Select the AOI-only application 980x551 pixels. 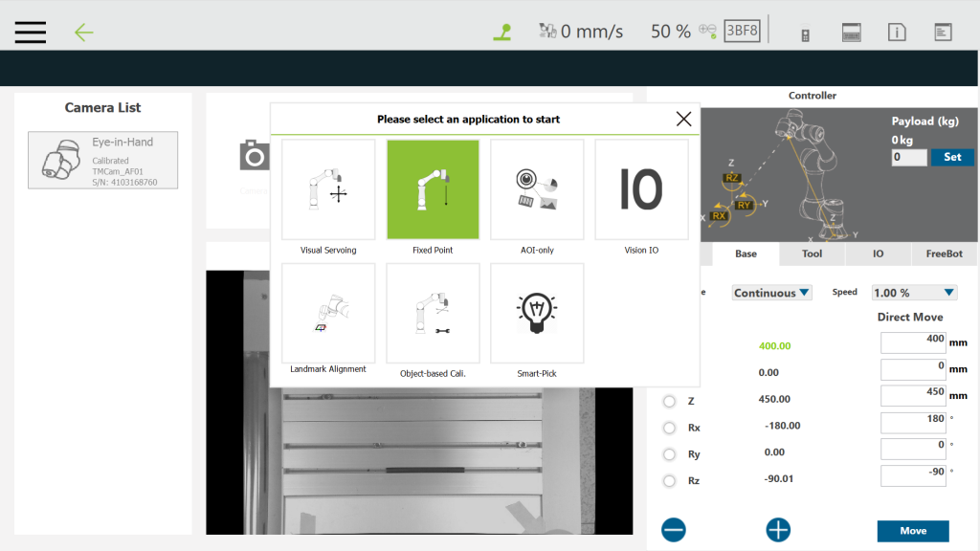[x=537, y=189]
